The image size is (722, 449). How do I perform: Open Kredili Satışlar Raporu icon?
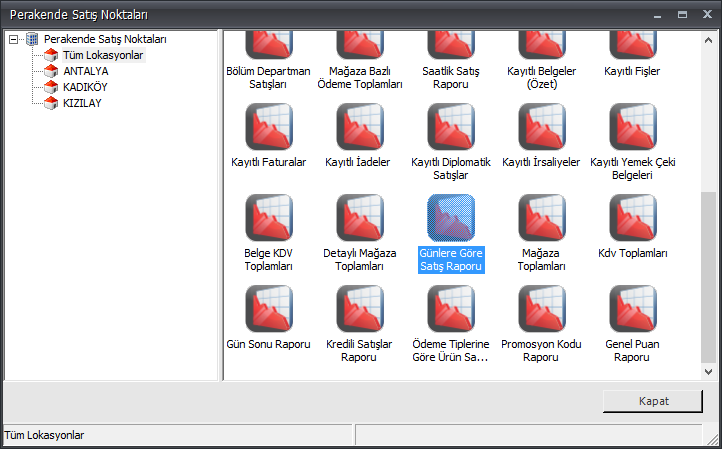(359, 309)
